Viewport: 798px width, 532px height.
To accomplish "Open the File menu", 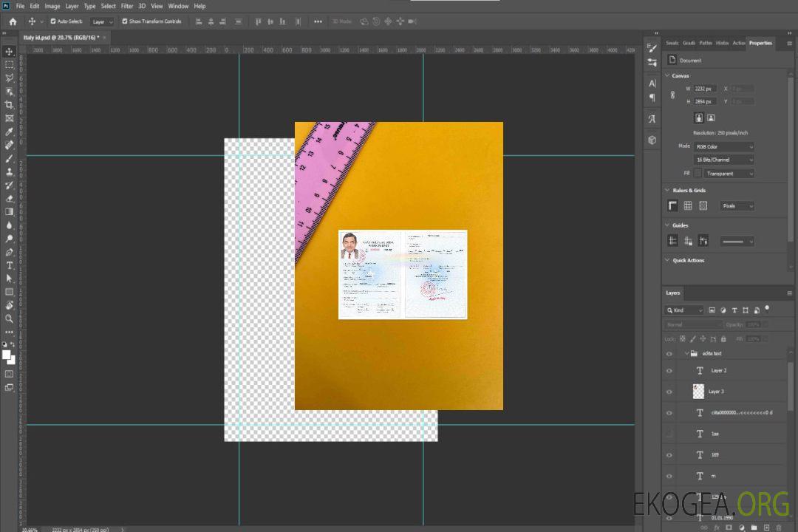I will tap(21, 6).
